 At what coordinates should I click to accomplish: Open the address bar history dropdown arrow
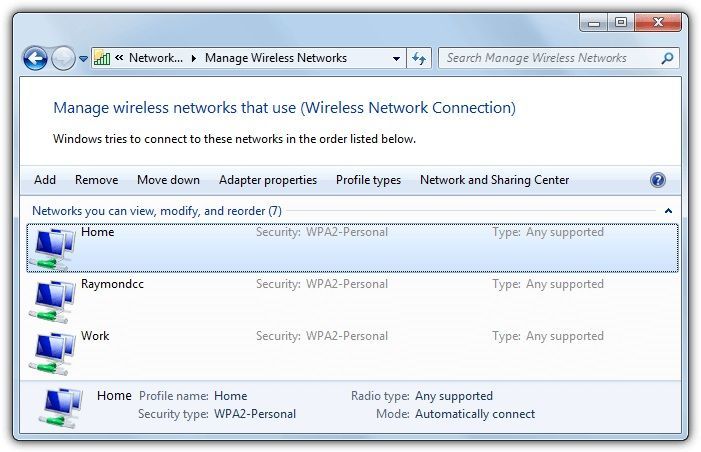(396, 59)
